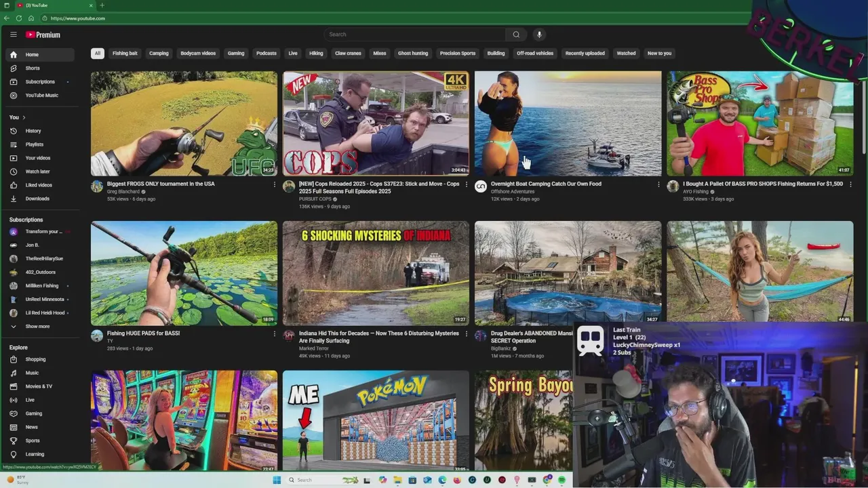This screenshot has height=488, width=868.
Task: Open TheReelHilarySue subscription
Action: pyautogui.click(x=41, y=259)
